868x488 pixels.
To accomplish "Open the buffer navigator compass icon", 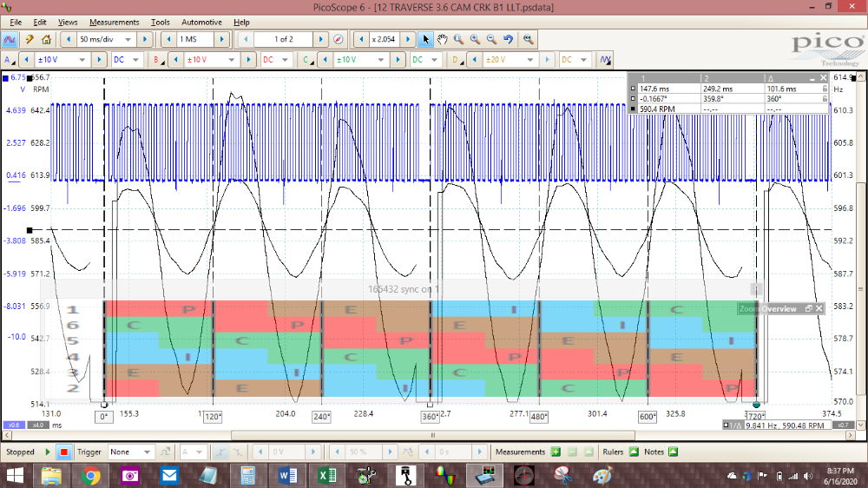I will (x=339, y=39).
